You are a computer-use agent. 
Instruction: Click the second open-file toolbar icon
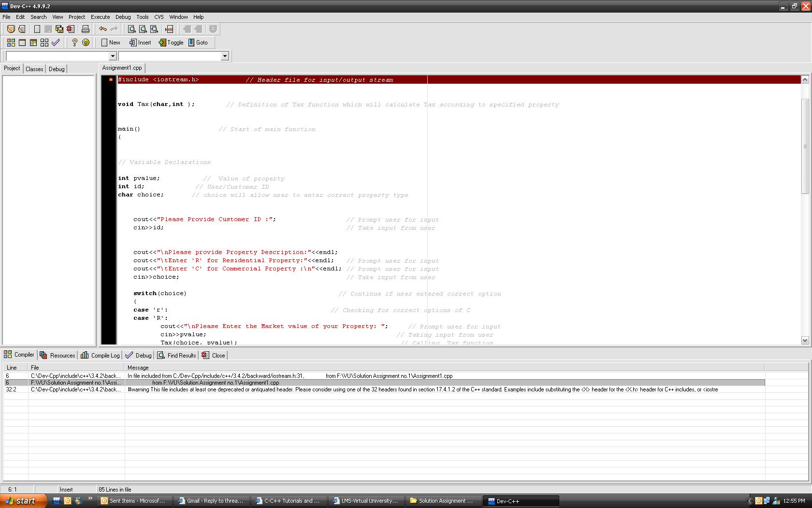tap(22, 29)
